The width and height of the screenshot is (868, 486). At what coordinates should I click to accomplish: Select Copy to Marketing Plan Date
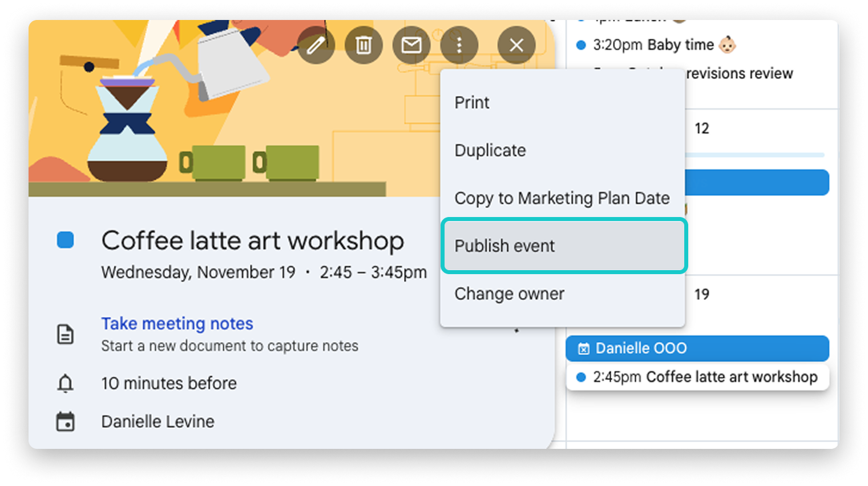pyautogui.click(x=562, y=198)
